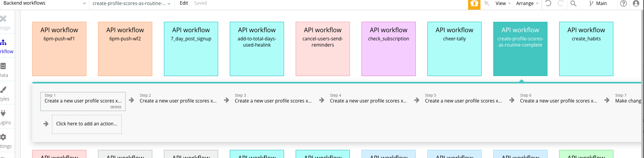Select the cheer-tally API workflow card

coord(454,49)
